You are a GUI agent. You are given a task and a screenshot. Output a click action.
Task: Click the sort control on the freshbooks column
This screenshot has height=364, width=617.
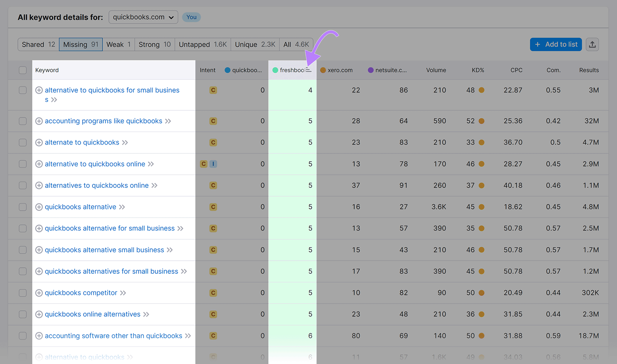pos(309,70)
